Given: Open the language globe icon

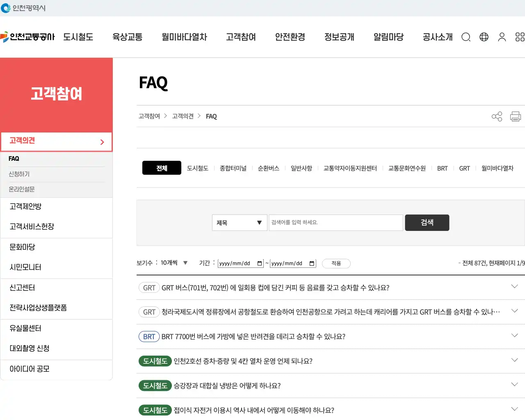Looking at the screenshot, I should pos(484,37).
